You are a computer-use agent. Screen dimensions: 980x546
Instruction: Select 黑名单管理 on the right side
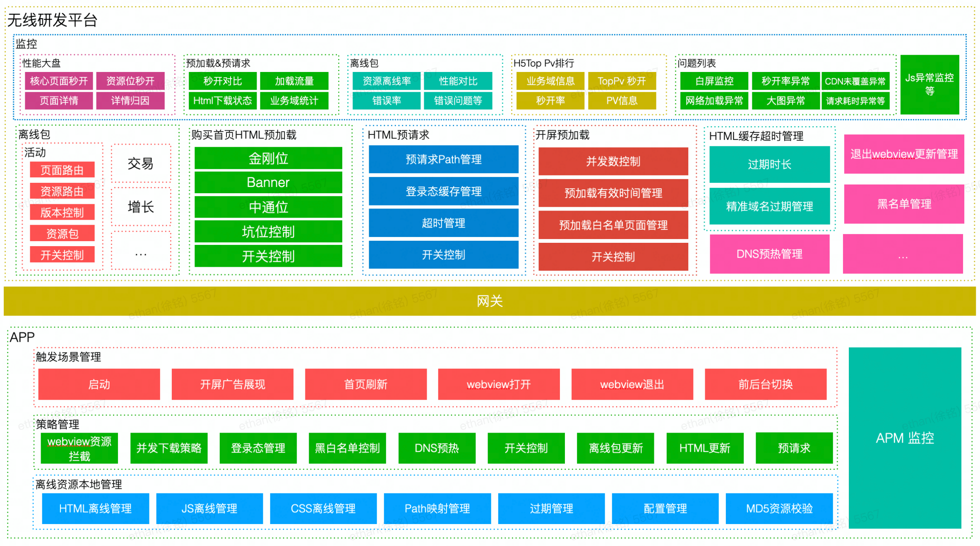[903, 204]
